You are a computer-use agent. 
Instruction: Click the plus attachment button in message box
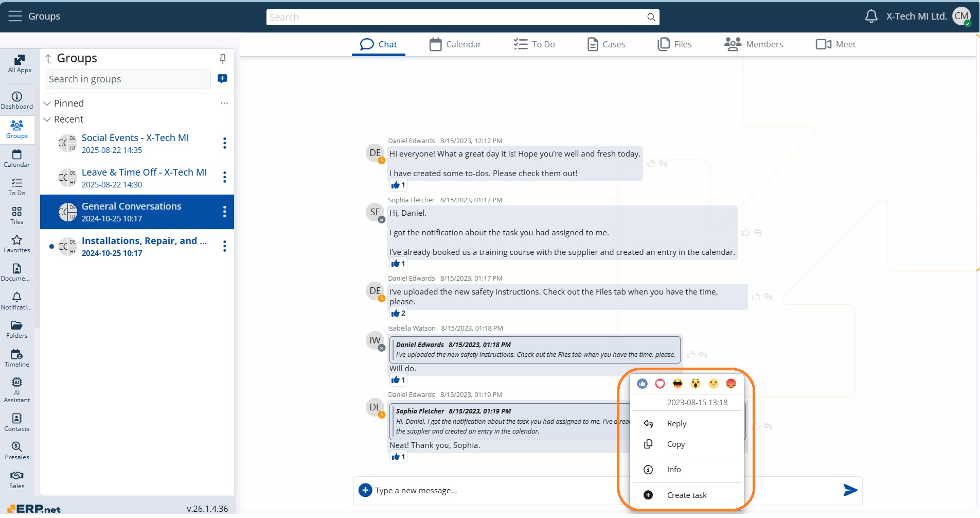[x=365, y=490]
